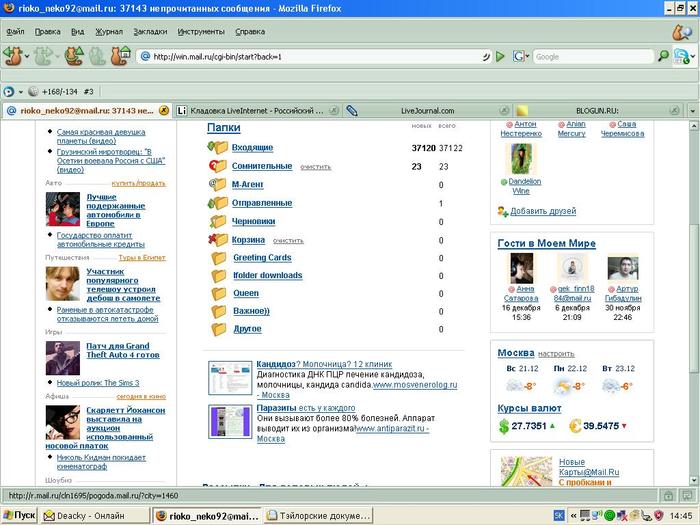Open the Закладки menu
Screen dimensions: 700x525
point(150,32)
